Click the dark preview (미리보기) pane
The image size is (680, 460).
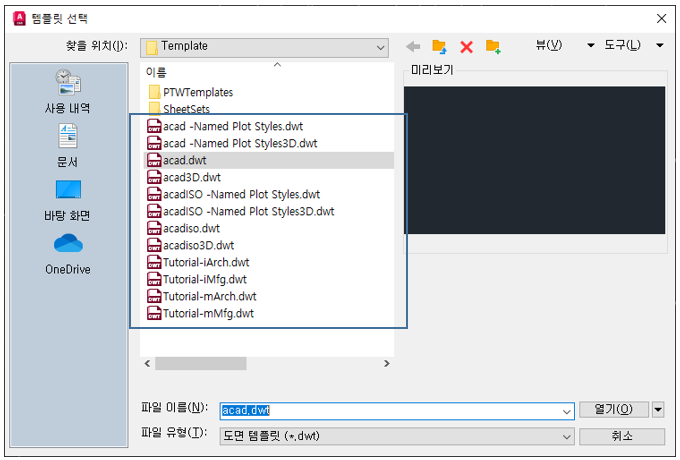(534, 160)
